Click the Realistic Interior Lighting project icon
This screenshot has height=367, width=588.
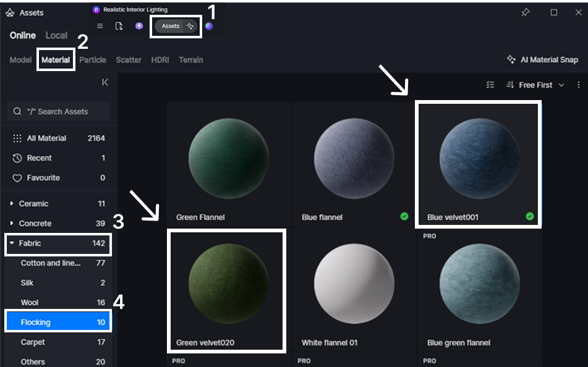click(96, 10)
